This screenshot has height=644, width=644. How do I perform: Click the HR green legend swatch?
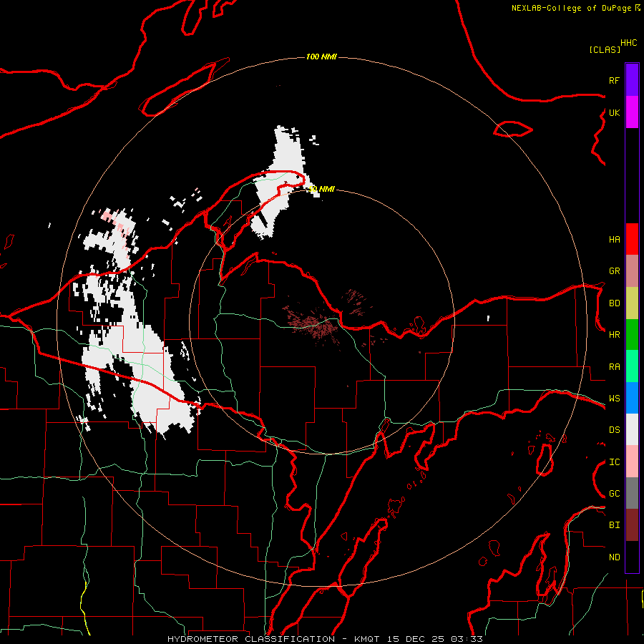click(632, 335)
